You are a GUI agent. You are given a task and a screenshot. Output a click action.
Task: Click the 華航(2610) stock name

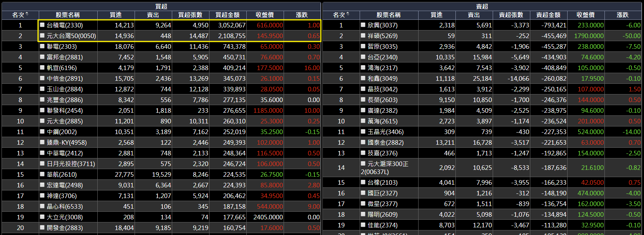tap(62, 174)
